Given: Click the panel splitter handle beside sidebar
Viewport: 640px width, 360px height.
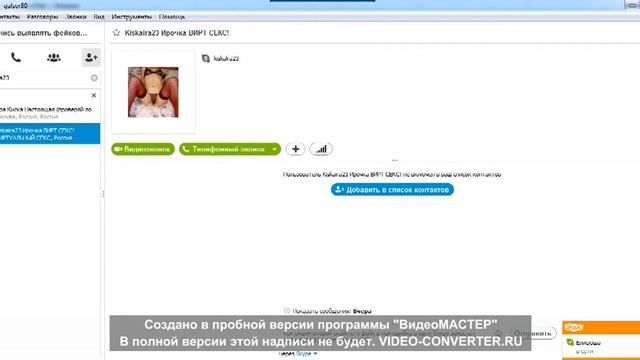Looking at the screenshot, I should (103, 194).
